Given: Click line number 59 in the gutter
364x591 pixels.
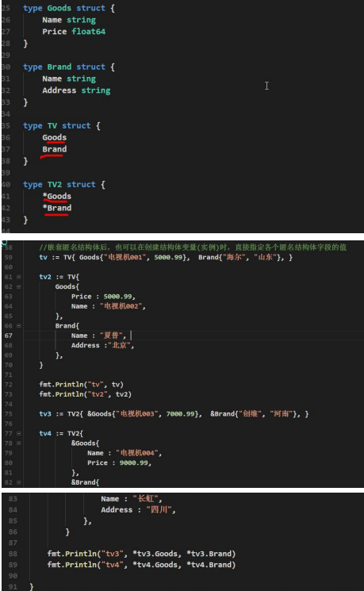Looking at the screenshot, I should point(8,258).
